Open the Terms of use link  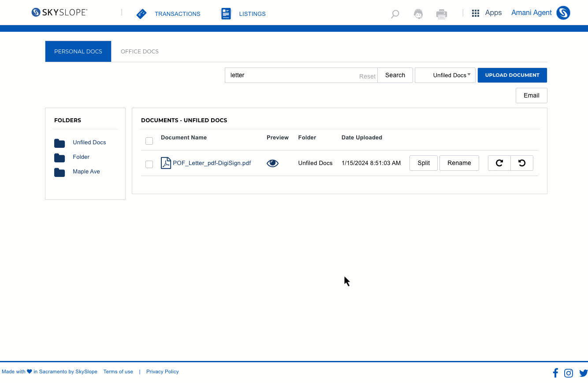pos(118,372)
